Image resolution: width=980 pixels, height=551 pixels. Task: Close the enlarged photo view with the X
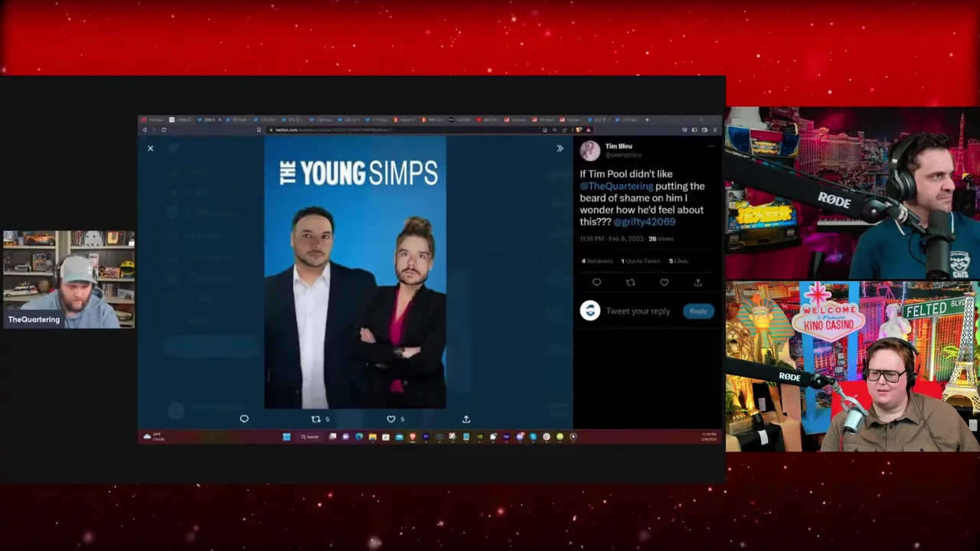[x=150, y=148]
